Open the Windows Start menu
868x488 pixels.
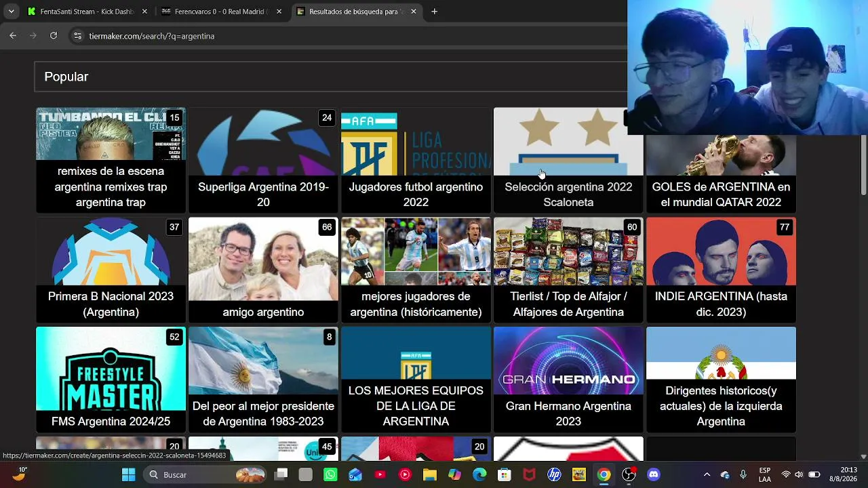pos(128,474)
